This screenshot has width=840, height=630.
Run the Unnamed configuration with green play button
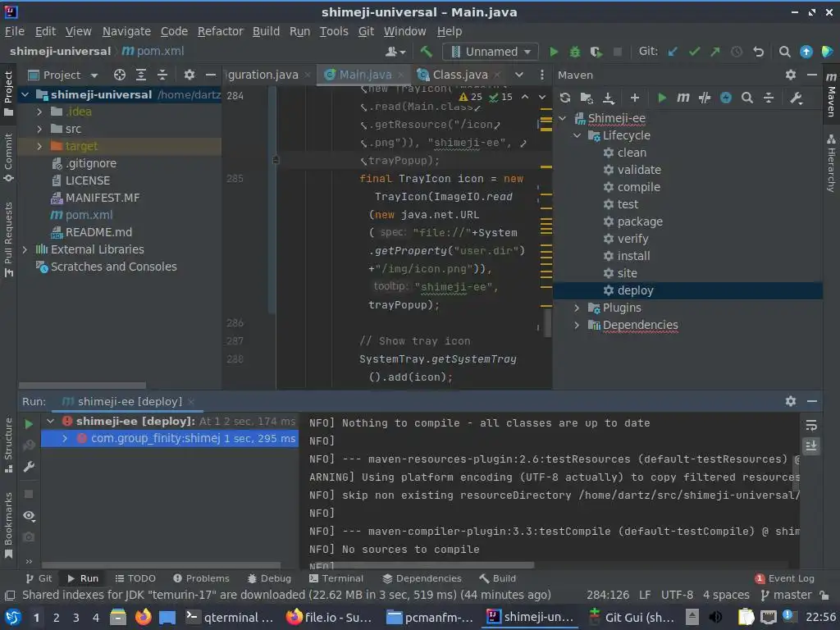click(554, 52)
